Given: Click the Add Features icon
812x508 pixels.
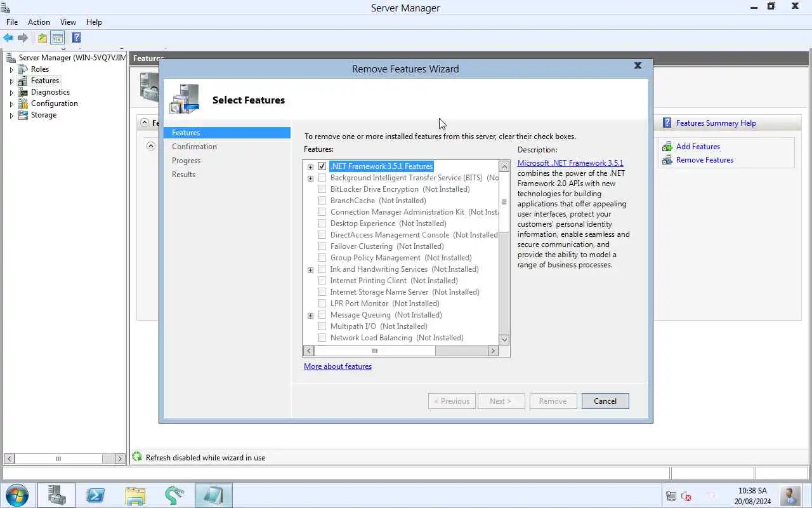Looking at the screenshot, I should [x=667, y=147].
